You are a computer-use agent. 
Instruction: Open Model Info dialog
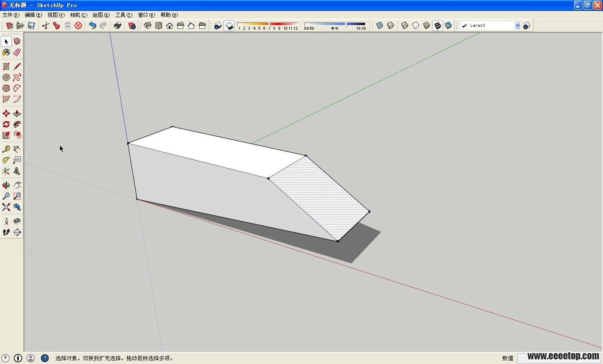click(132, 26)
